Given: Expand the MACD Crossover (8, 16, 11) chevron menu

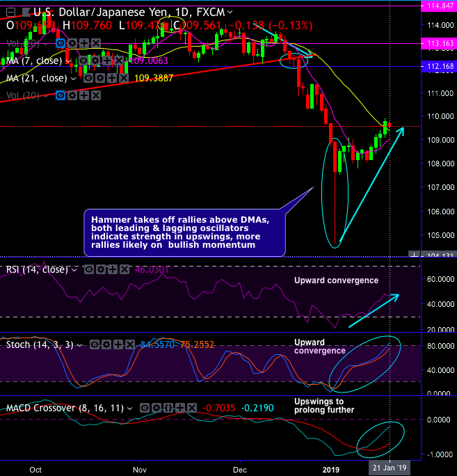Looking at the screenshot, I should [129, 409].
